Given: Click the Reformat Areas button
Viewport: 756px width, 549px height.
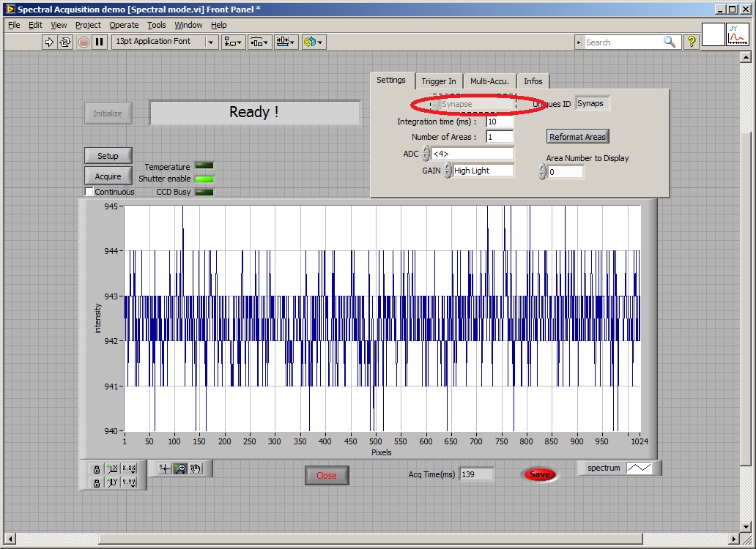Looking at the screenshot, I should (577, 137).
